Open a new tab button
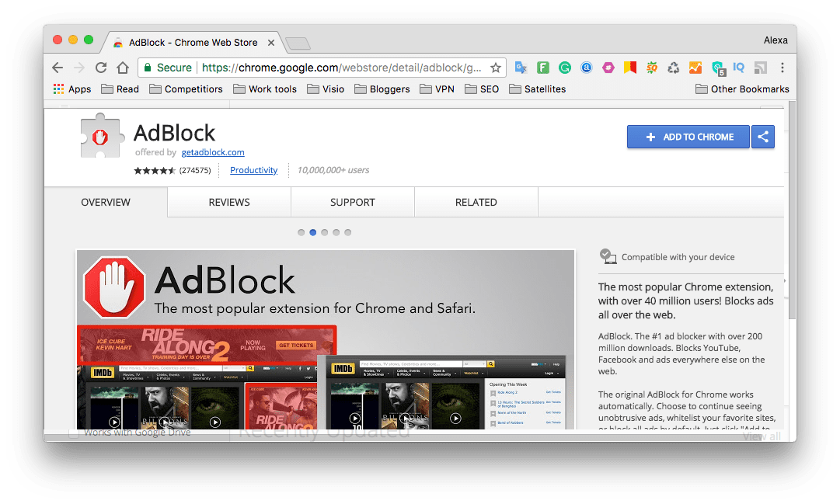Screen dimensions: 840x504 [x=298, y=43]
